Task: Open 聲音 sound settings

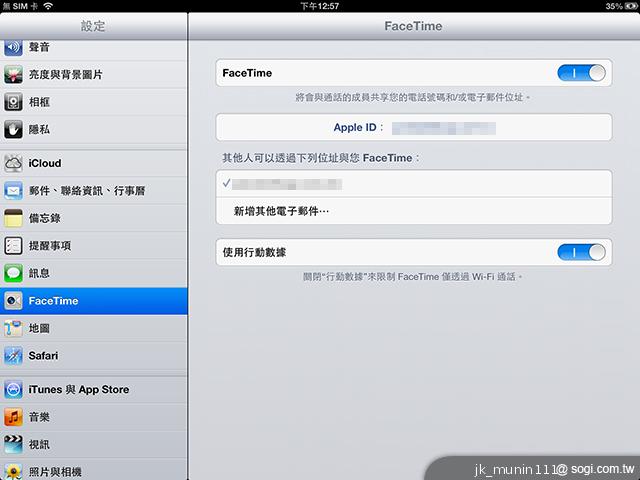Action: pos(94,48)
